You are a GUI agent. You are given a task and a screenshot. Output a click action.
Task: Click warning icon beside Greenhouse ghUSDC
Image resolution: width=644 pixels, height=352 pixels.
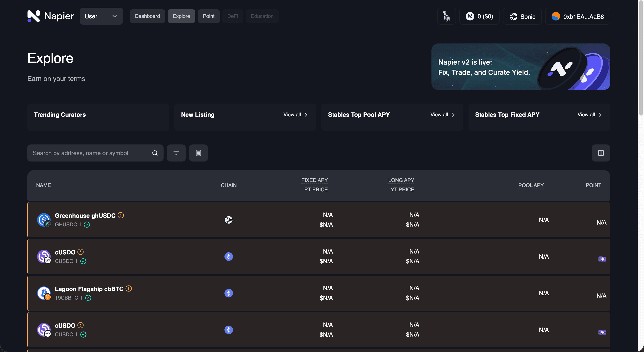click(x=121, y=215)
